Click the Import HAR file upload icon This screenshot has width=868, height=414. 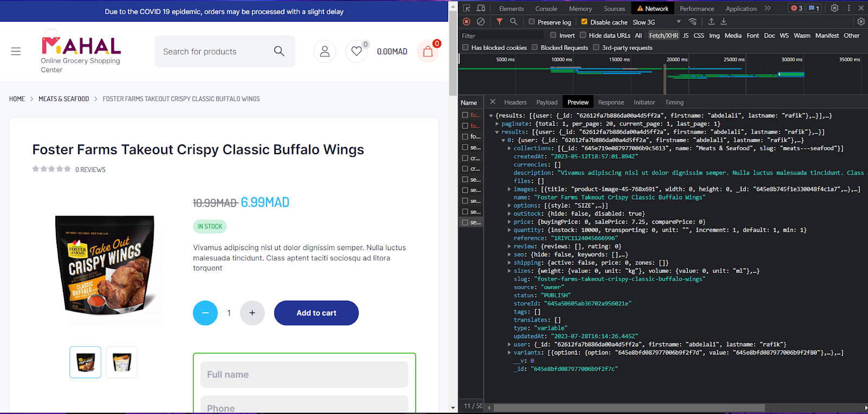click(x=711, y=22)
